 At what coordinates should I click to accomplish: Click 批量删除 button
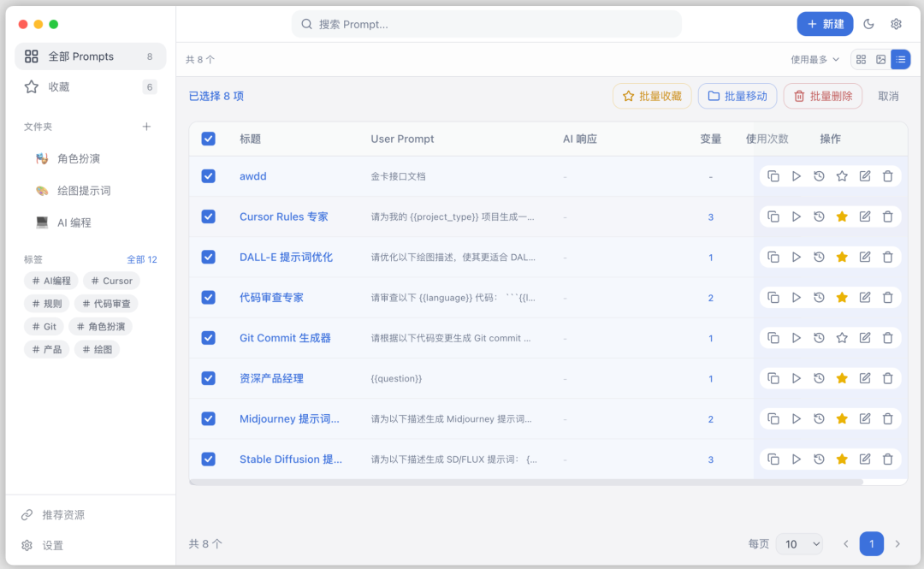tap(823, 96)
